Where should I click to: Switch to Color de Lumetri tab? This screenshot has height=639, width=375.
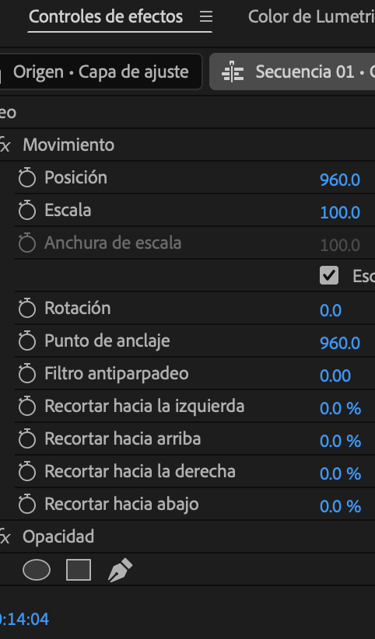click(x=311, y=17)
